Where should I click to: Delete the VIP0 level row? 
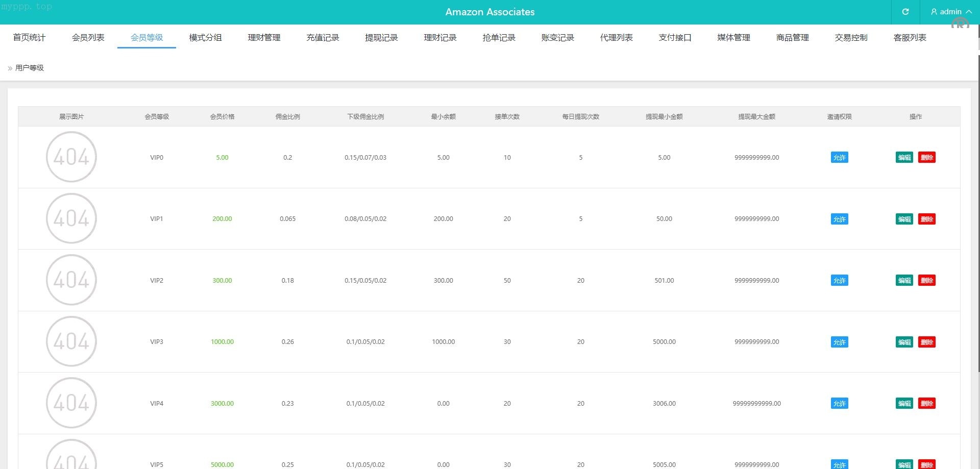pyautogui.click(x=926, y=158)
